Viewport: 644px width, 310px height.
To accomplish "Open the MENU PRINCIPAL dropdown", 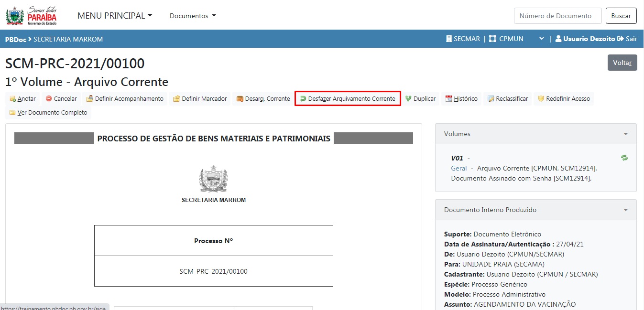I will click(115, 16).
